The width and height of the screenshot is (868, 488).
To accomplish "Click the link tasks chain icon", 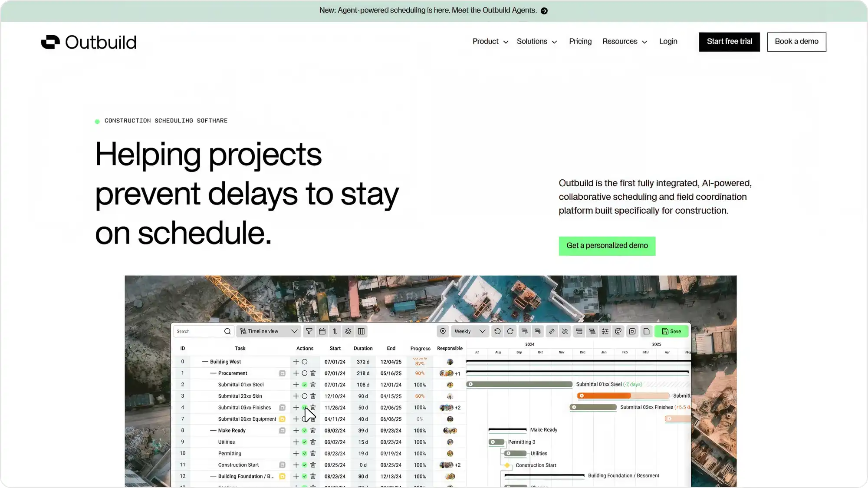I will click(552, 331).
